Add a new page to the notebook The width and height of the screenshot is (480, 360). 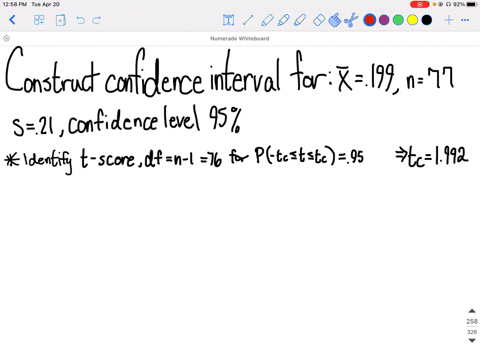[x=60, y=20]
